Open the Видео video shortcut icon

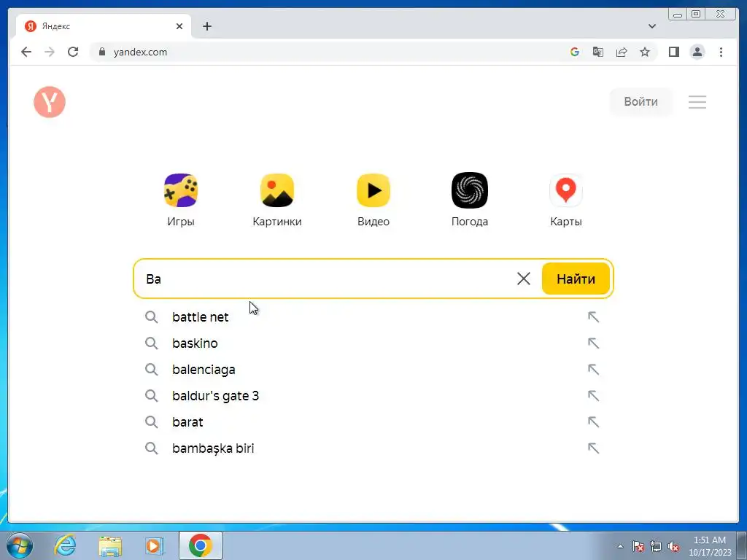pos(373,190)
